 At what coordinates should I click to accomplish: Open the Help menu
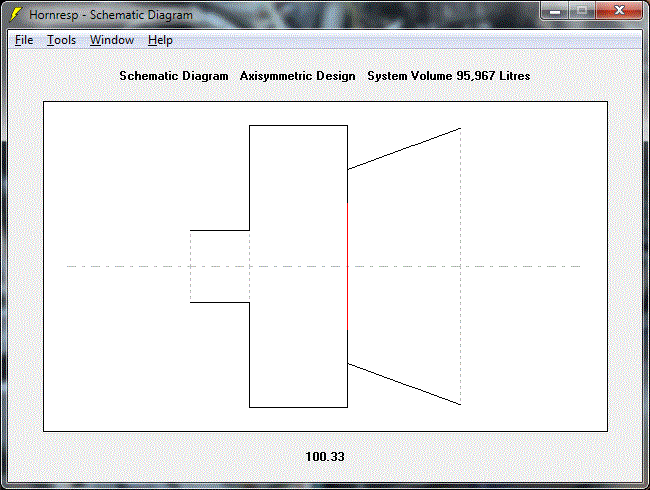point(160,40)
